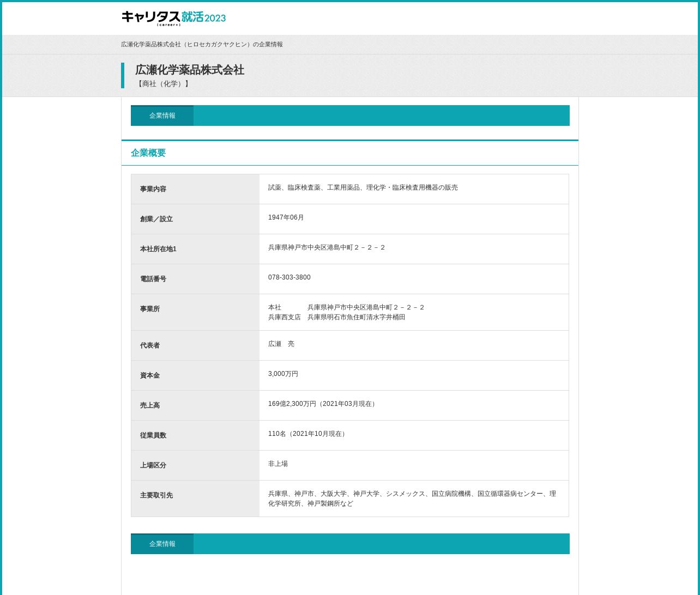Click the 創業／設立 row label
700x595 pixels.
[x=156, y=219]
